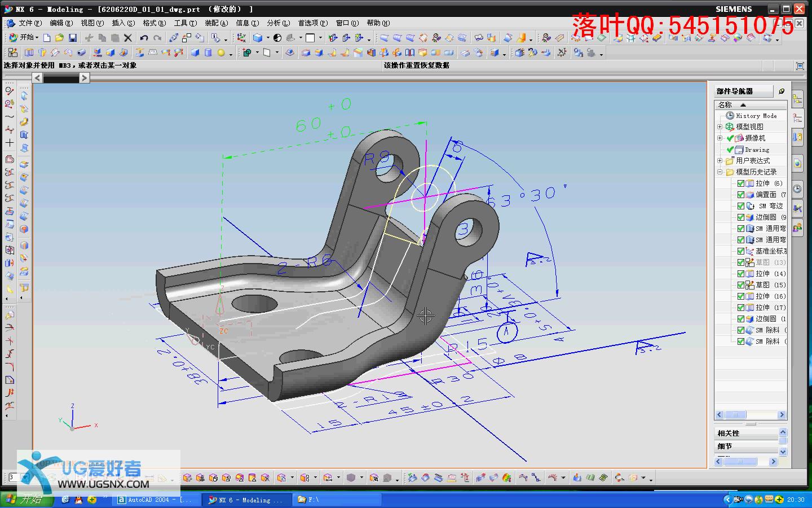This screenshot has height=508, width=812.
Task: Uncheck the 拉伸 (6) feature checkbox
Action: pos(741,183)
